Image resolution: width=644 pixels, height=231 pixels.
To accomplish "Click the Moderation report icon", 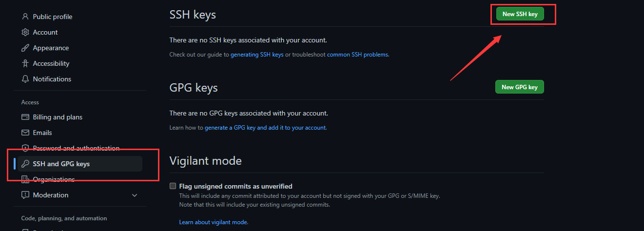I will tap(25, 195).
